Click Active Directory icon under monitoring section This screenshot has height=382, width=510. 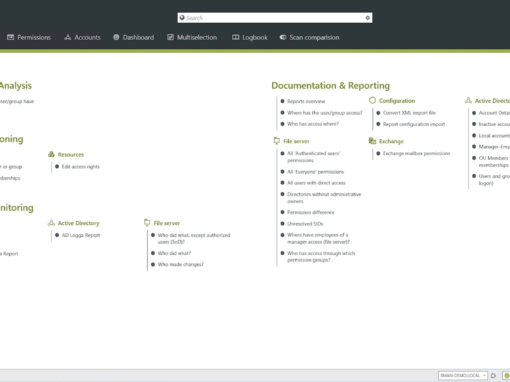click(51, 223)
